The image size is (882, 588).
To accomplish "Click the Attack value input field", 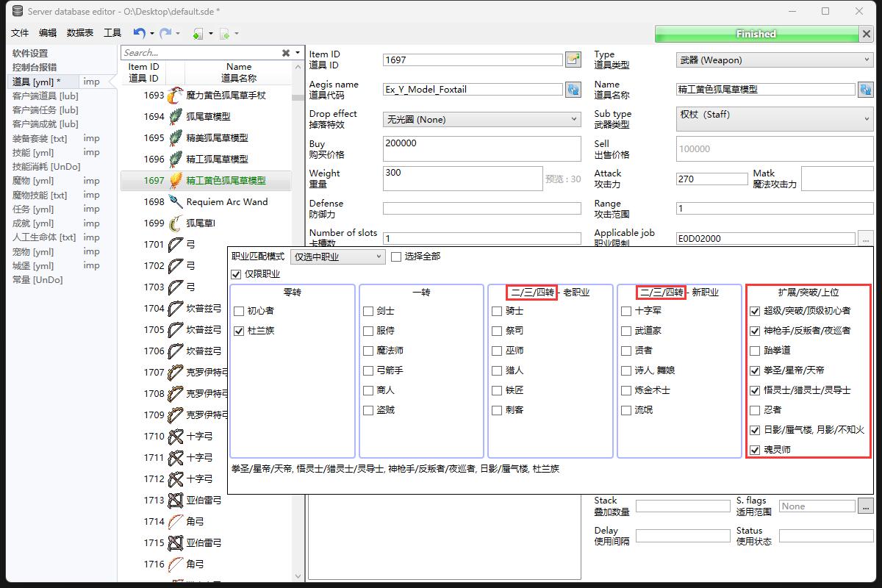I will (711, 179).
